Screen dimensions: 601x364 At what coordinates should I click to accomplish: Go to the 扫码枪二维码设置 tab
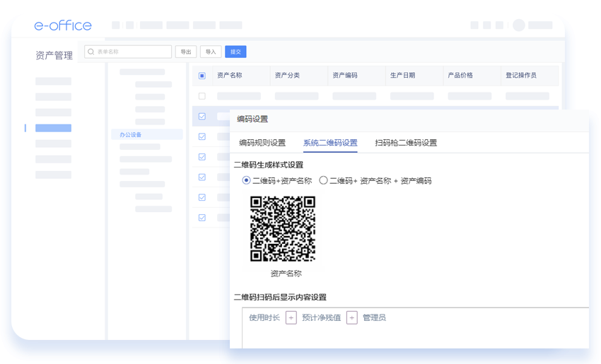click(406, 143)
